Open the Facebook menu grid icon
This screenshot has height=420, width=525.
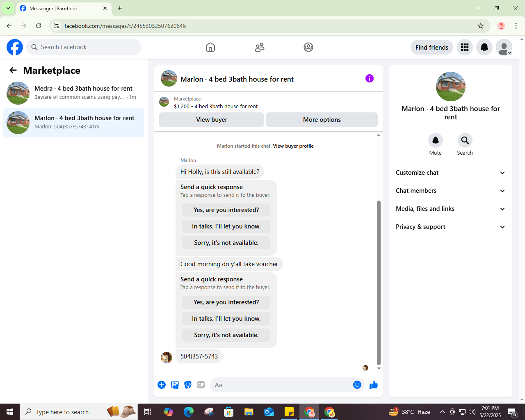click(465, 47)
